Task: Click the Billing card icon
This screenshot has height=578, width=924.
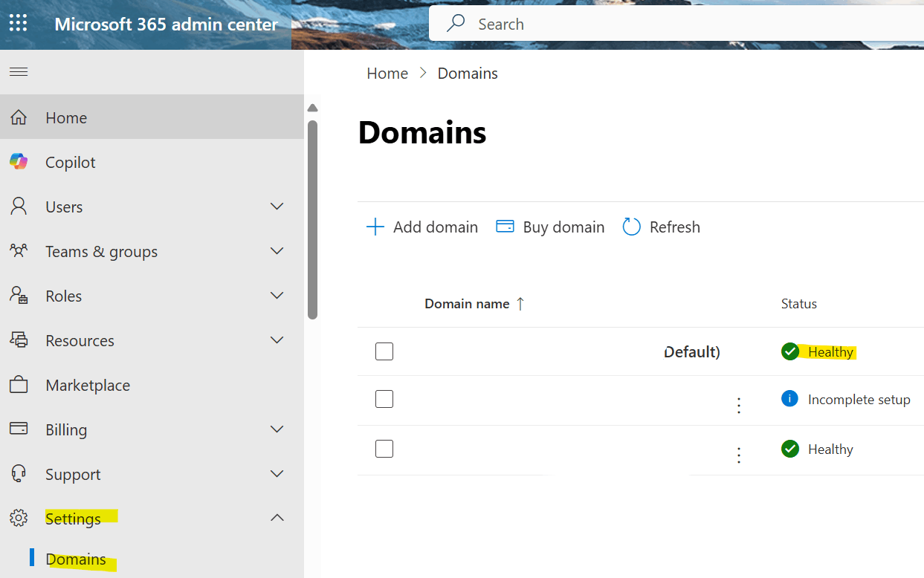Action: 19,429
